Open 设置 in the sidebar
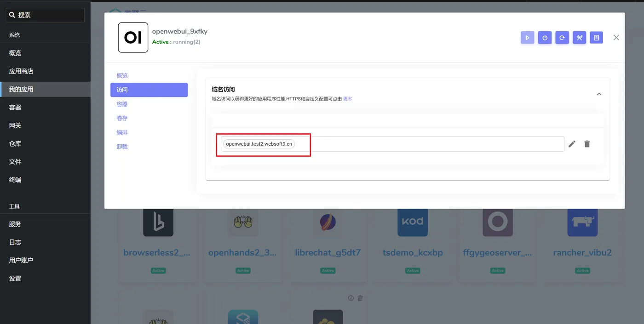The image size is (644, 324). 45,279
